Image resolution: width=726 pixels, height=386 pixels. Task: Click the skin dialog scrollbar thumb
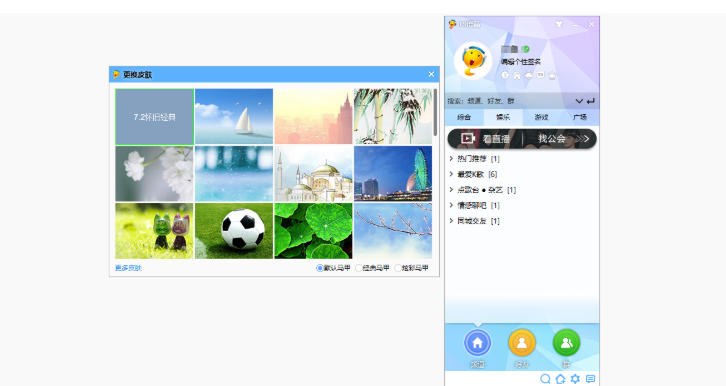(x=435, y=112)
